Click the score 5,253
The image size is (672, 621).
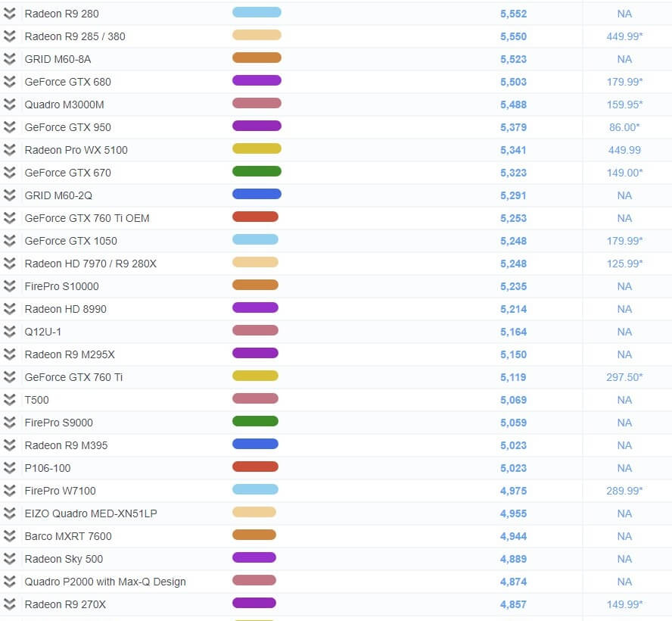513,218
